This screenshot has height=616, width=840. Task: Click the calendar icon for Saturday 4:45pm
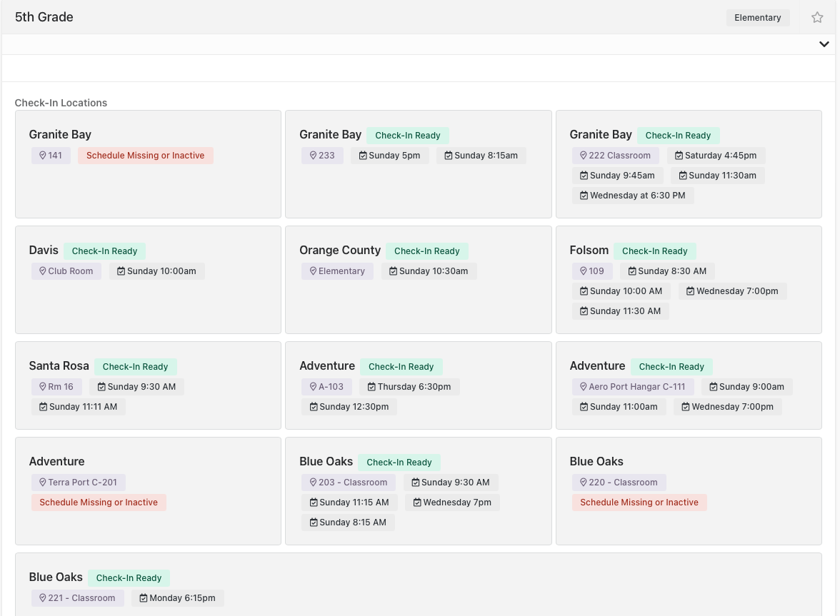click(x=679, y=155)
